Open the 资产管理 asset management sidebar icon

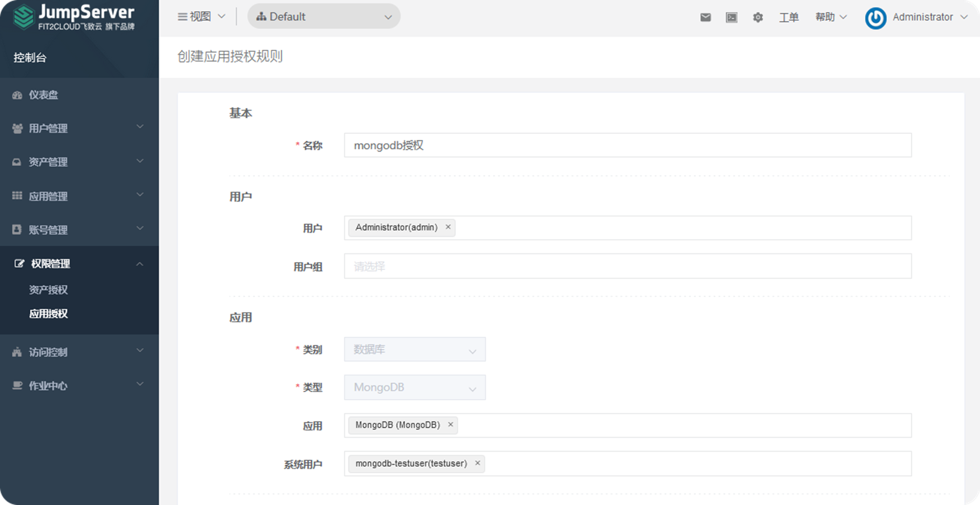coord(16,162)
